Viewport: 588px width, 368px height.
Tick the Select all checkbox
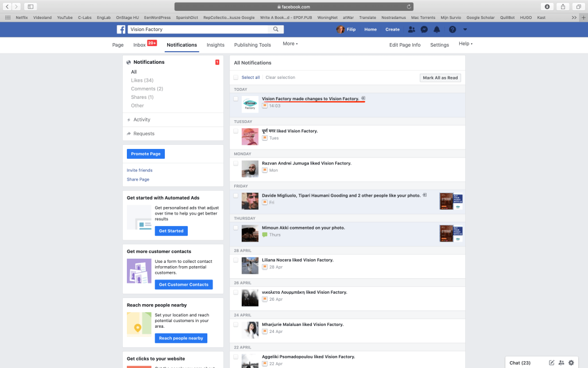point(235,78)
